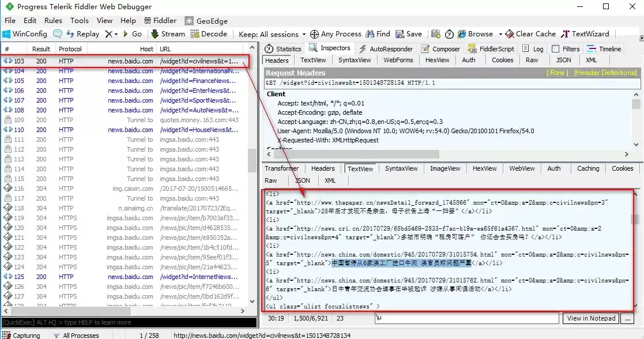Viewport: 644px width, 339px height.
Task: Click the QuickExec command box
Action: 129,322
